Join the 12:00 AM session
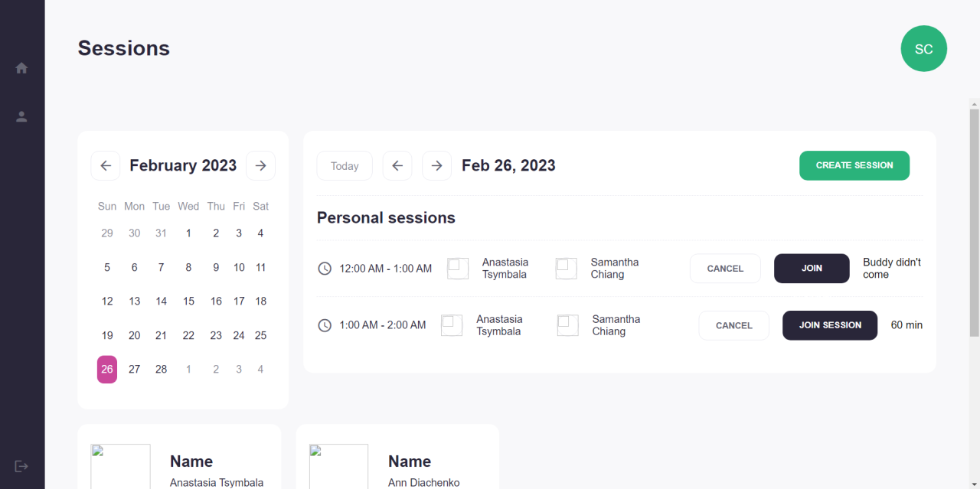The width and height of the screenshot is (980, 489). point(812,269)
